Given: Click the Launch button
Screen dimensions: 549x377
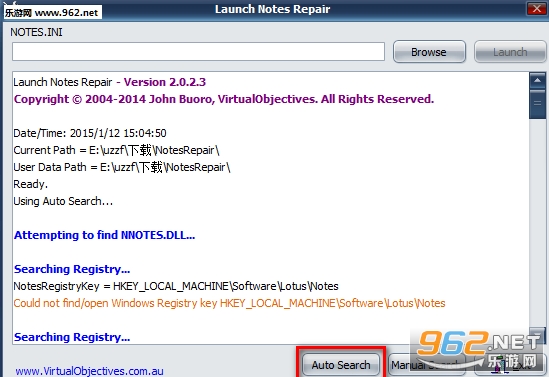Looking at the screenshot, I should (x=510, y=52).
